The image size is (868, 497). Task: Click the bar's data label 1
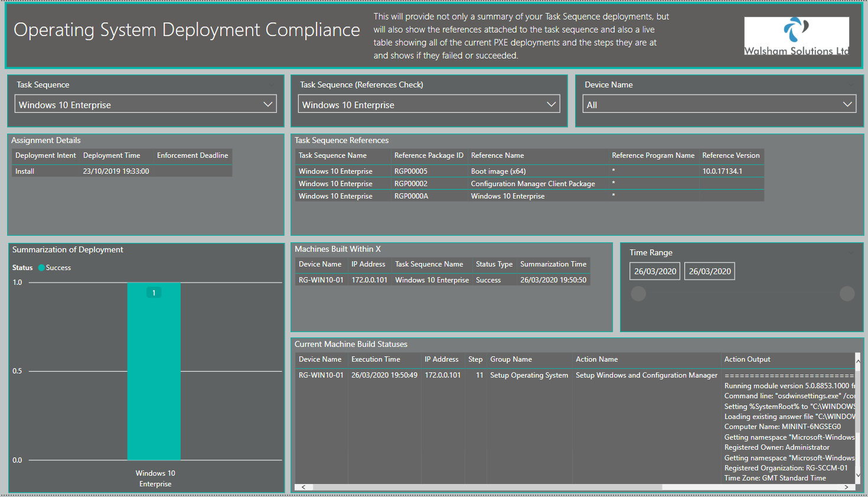(154, 293)
